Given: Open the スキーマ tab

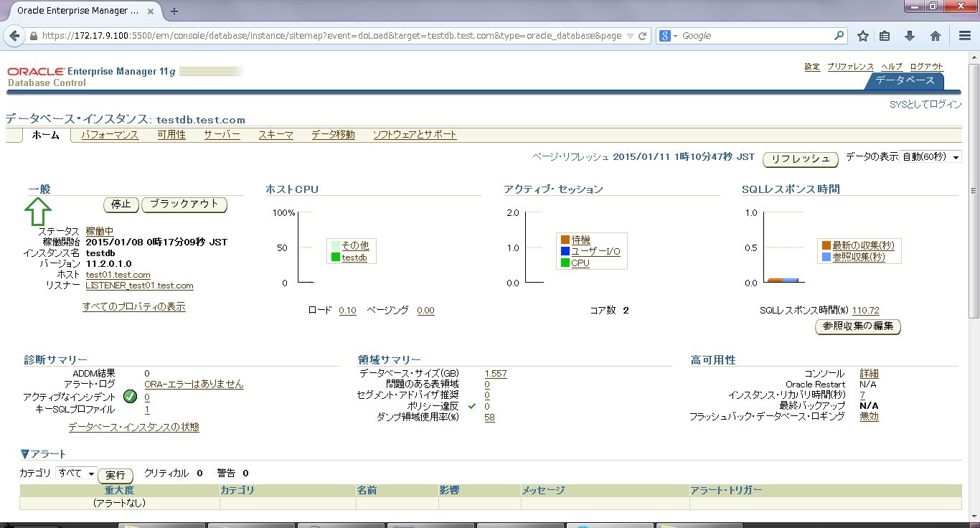Looking at the screenshot, I should (x=275, y=134).
